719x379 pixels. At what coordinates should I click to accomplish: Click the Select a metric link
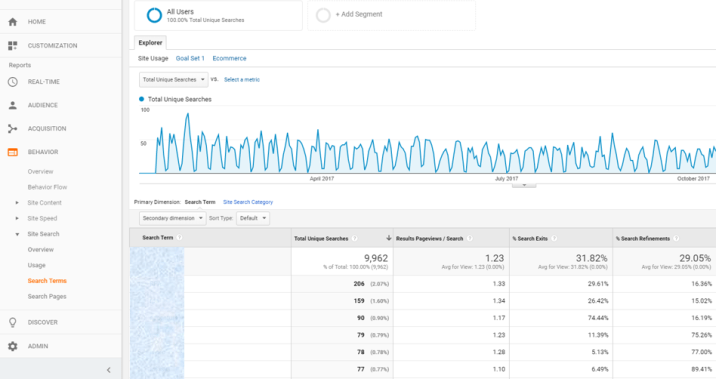(x=242, y=79)
